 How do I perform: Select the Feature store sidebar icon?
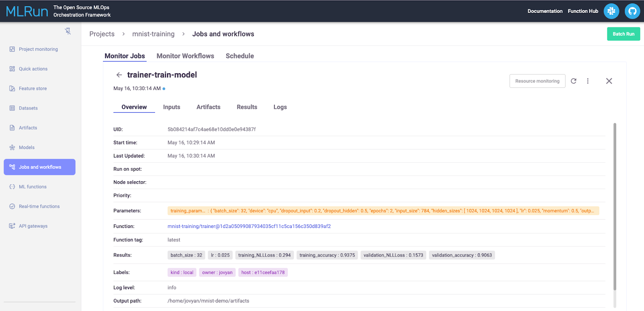coord(12,89)
